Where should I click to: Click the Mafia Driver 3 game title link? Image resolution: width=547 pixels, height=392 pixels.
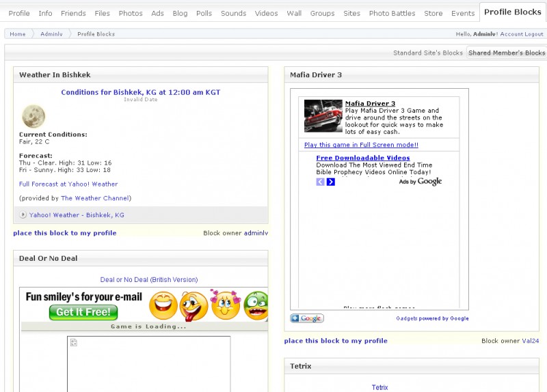[x=370, y=103]
